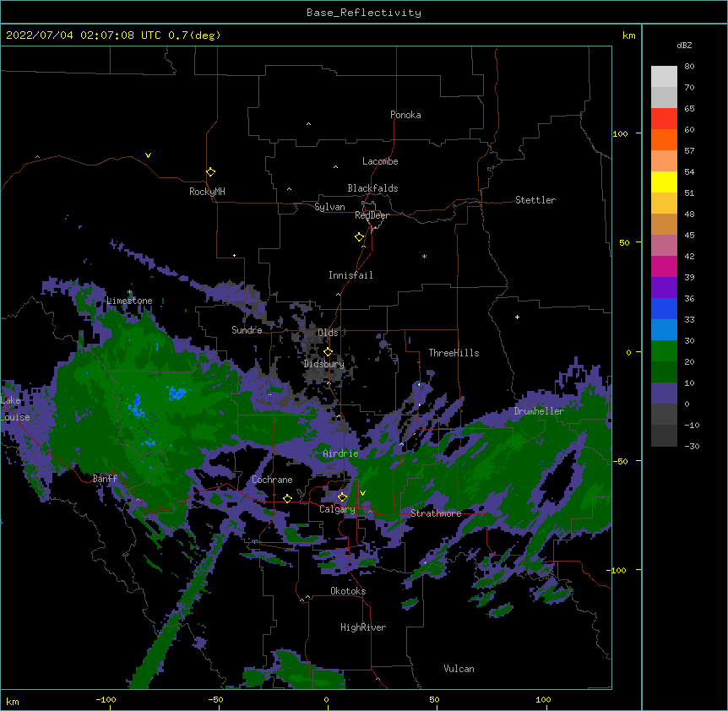Select the yellow diamond marker below Cochrane
Screen dimensions: 728x711
click(287, 498)
